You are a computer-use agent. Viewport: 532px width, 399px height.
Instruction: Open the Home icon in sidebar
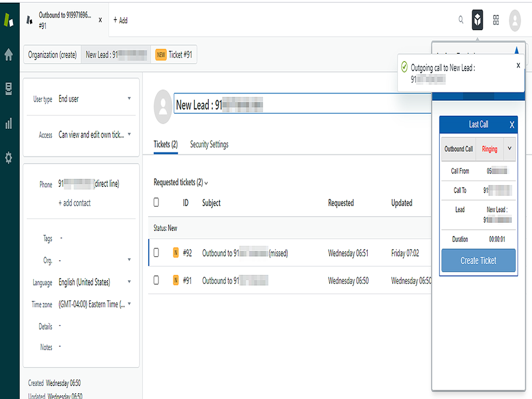(8, 55)
